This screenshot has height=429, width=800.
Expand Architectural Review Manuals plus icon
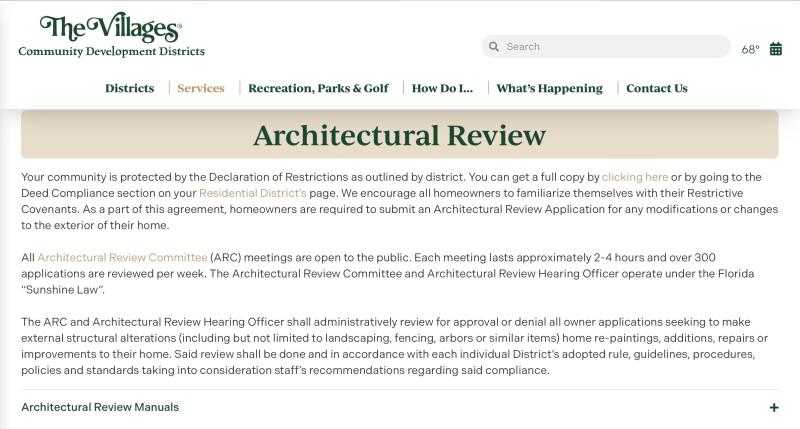click(774, 408)
